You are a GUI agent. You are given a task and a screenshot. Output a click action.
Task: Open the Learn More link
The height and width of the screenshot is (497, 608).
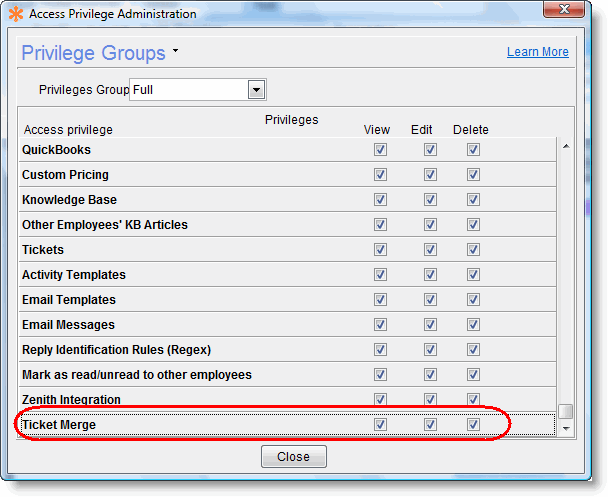coord(537,52)
